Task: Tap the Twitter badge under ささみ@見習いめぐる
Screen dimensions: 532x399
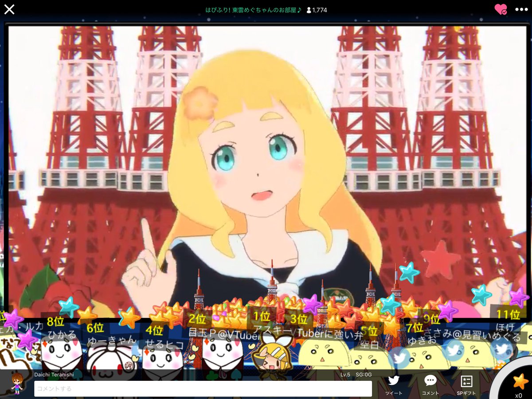Action: pyautogui.click(x=454, y=350)
